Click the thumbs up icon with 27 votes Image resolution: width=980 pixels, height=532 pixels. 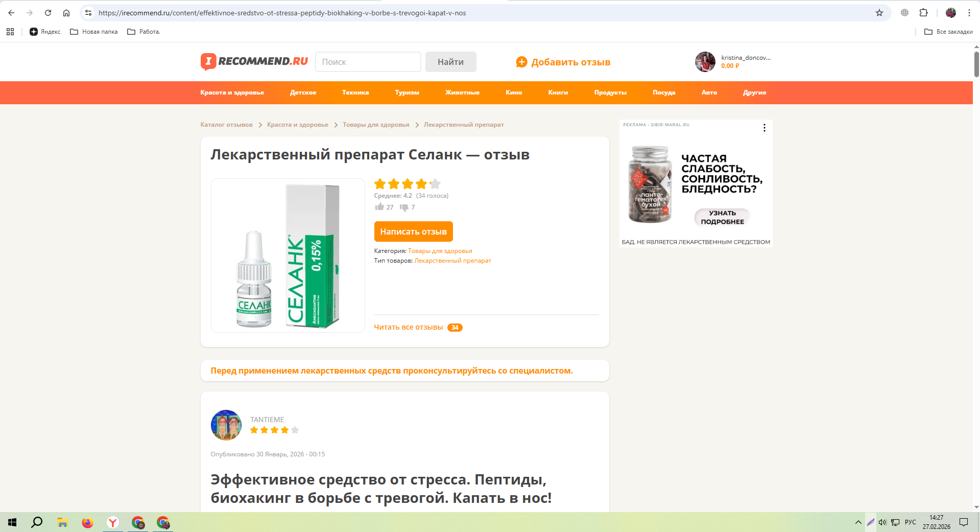[x=379, y=207]
